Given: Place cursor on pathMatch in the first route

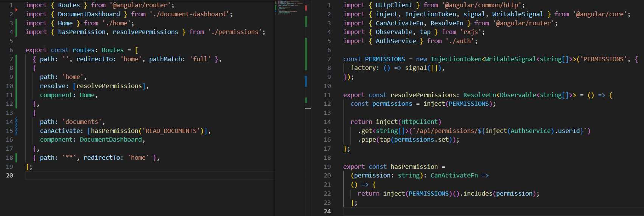Looking at the screenshot, I should coord(165,59).
